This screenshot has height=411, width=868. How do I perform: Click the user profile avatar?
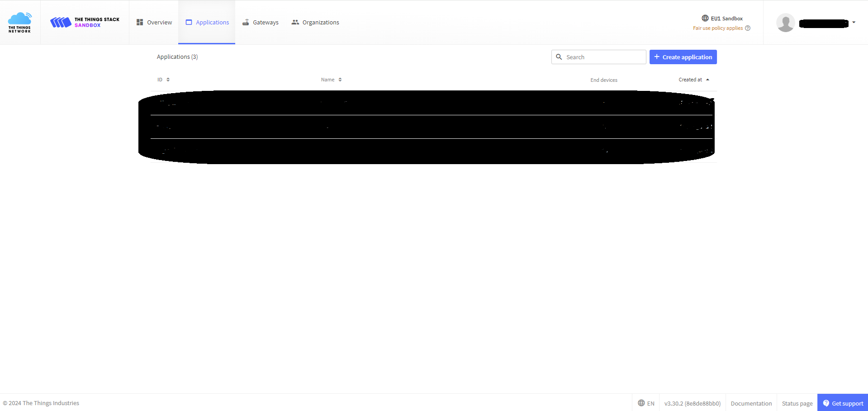click(x=786, y=23)
